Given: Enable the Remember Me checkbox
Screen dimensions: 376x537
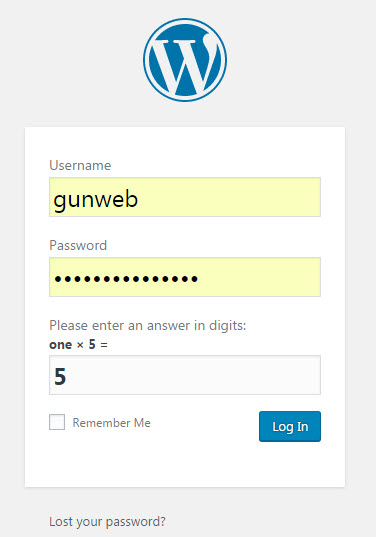Looking at the screenshot, I should pyautogui.click(x=57, y=422).
